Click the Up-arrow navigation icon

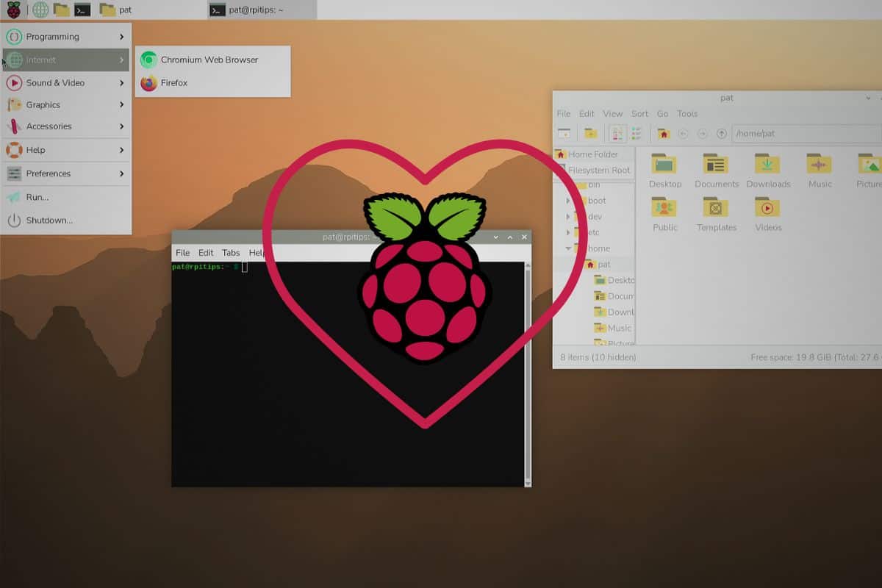pyautogui.click(x=721, y=133)
